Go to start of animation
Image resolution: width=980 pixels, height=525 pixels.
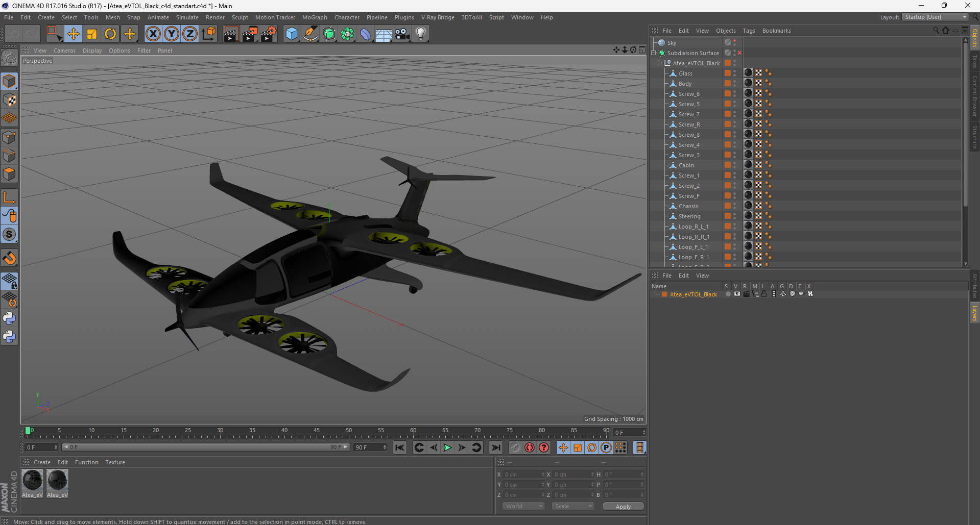[x=400, y=447]
